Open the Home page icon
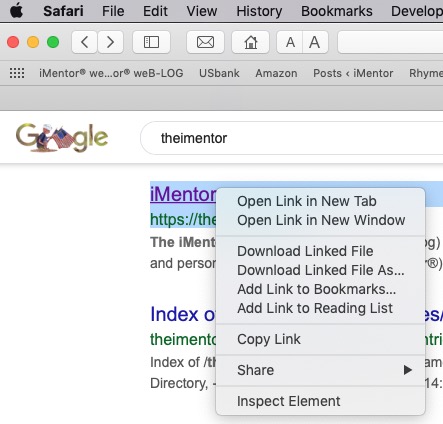Viewport: 443px width, 424px height. point(250,42)
